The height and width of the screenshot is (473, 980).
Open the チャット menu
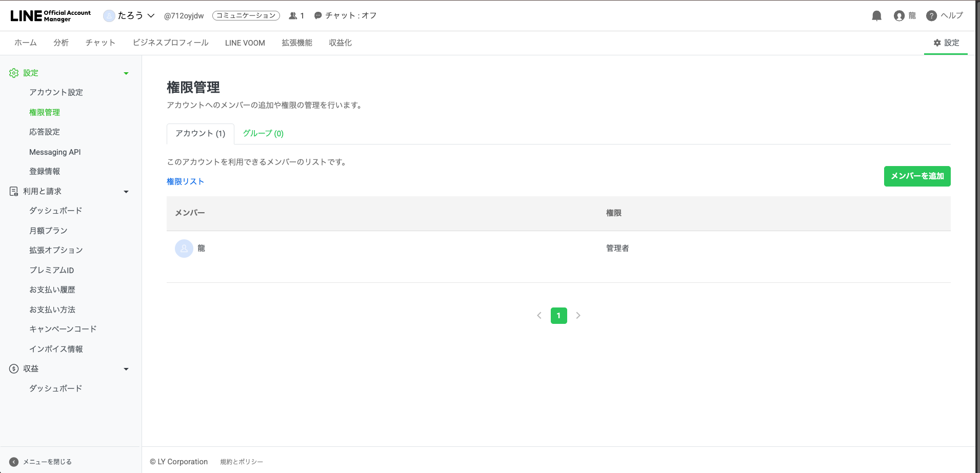[x=101, y=43]
